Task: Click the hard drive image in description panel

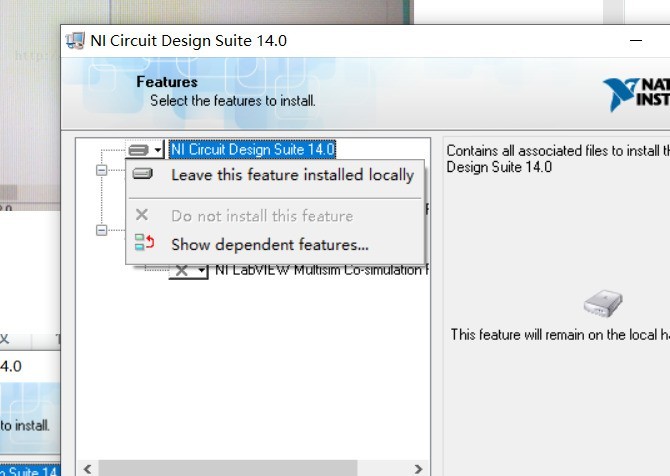Action: point(603,303)
